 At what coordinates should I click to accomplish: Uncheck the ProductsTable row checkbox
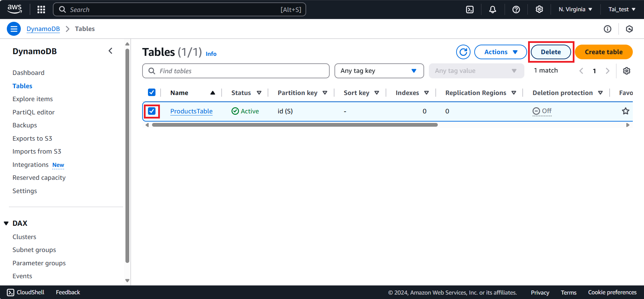pos(152,111)
